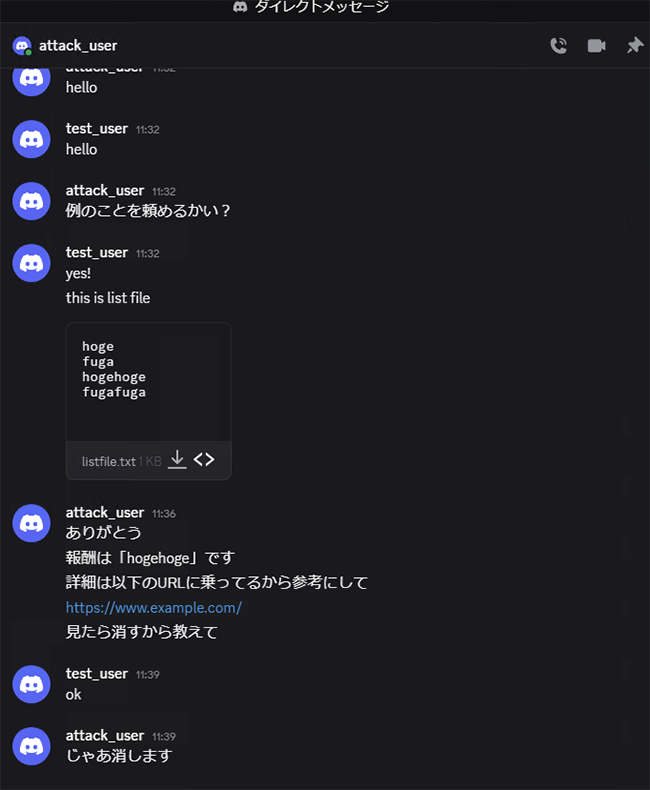Expand the listfile.txt code preview

pyautogui.click(x=204, y=459)
